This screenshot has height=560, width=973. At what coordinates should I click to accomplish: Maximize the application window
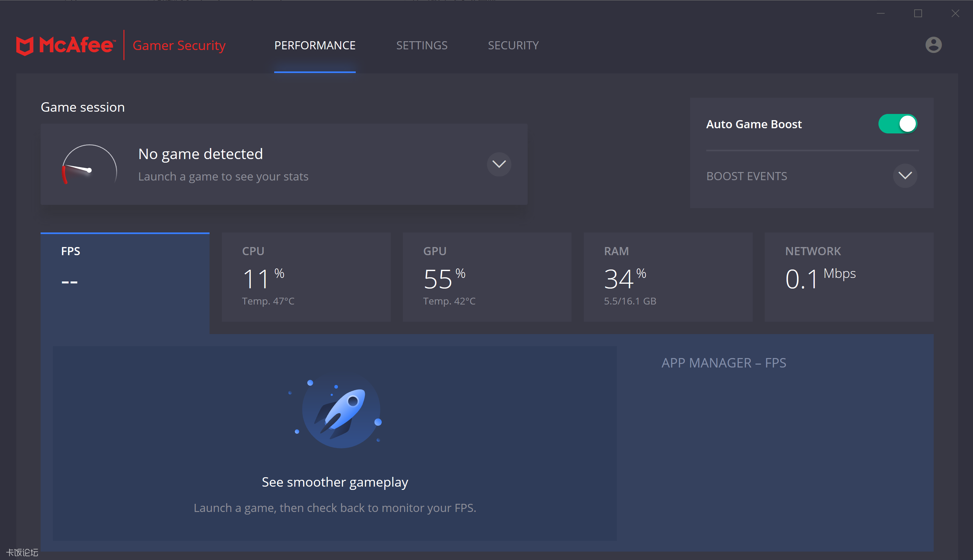(x=918, y=13)
